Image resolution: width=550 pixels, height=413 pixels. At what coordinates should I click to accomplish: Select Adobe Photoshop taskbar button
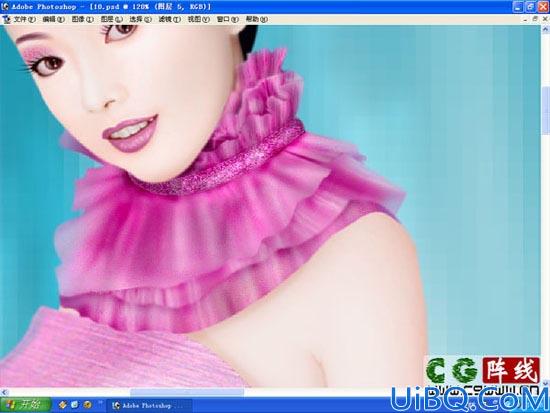[x=150, y=406]
